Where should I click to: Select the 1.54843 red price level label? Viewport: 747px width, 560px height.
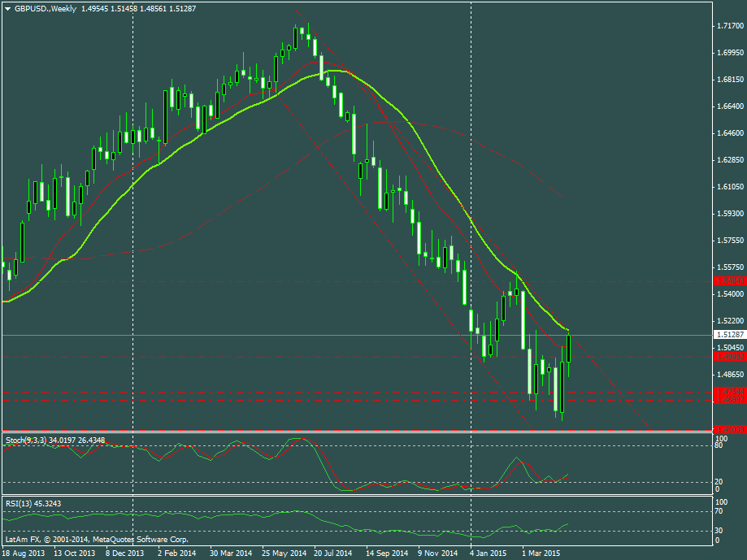[x=729, y=280]
